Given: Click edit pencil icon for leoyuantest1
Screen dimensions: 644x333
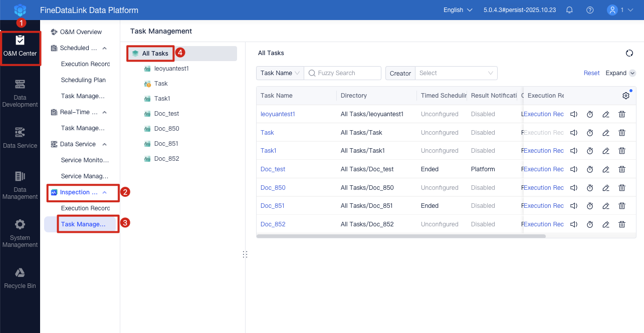Looking at the screenshot, I should [606, 114].
